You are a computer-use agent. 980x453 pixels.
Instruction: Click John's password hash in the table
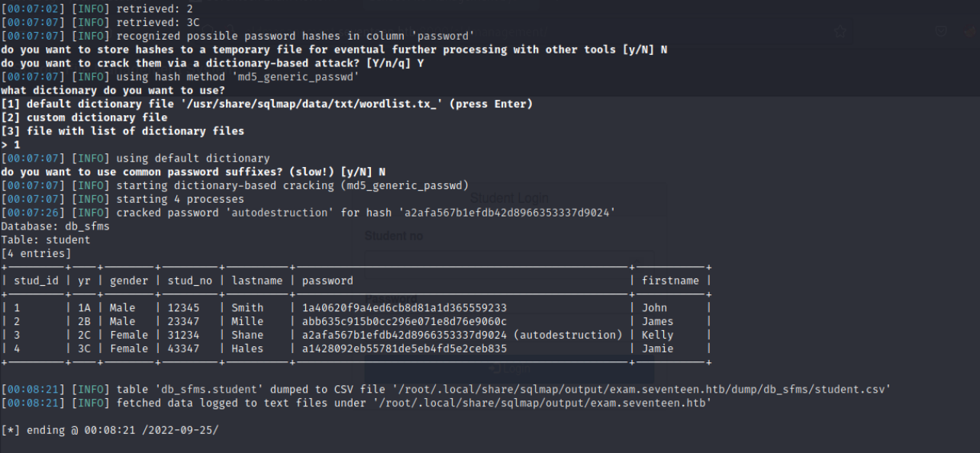click(404, 308)
